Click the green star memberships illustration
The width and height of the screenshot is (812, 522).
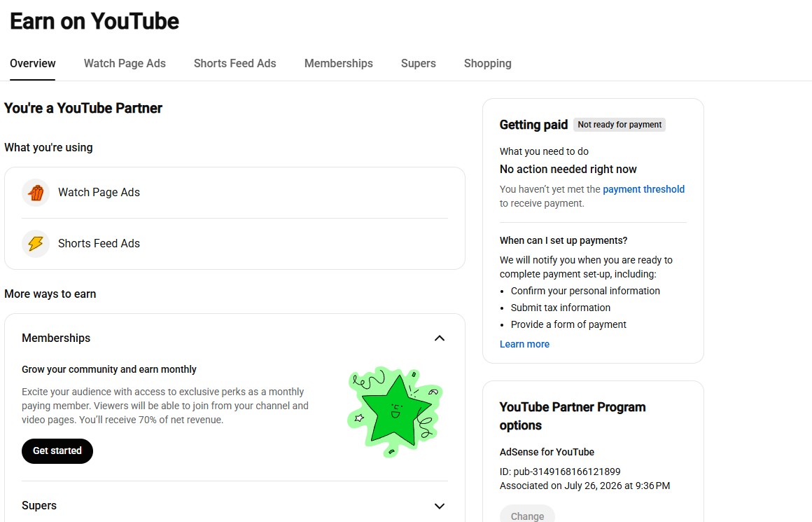[x=395, y=412]
